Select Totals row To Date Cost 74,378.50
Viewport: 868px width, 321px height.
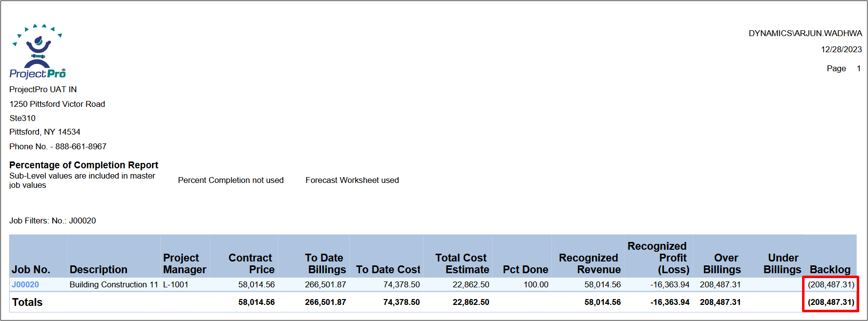pos(402,302)
